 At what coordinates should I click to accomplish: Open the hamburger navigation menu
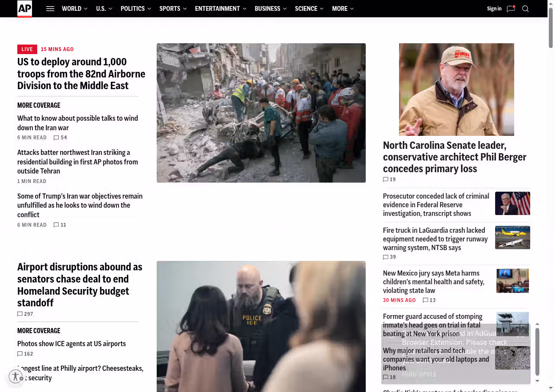tap(50, 9)
